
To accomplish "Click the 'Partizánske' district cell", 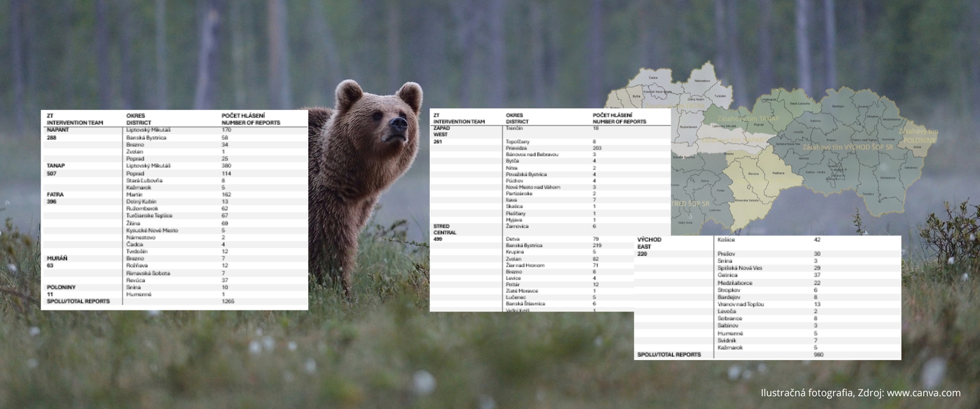I will (x=520, y=193).
